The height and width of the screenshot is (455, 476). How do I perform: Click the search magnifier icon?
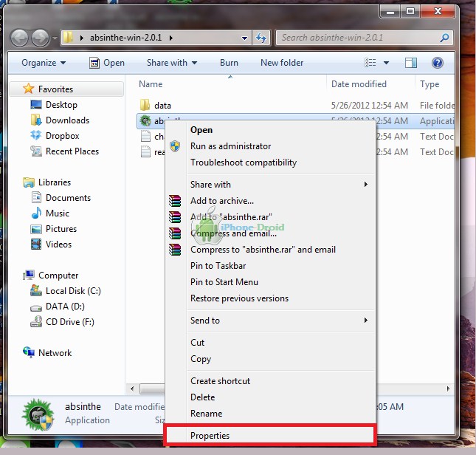(x=444, y=38)
